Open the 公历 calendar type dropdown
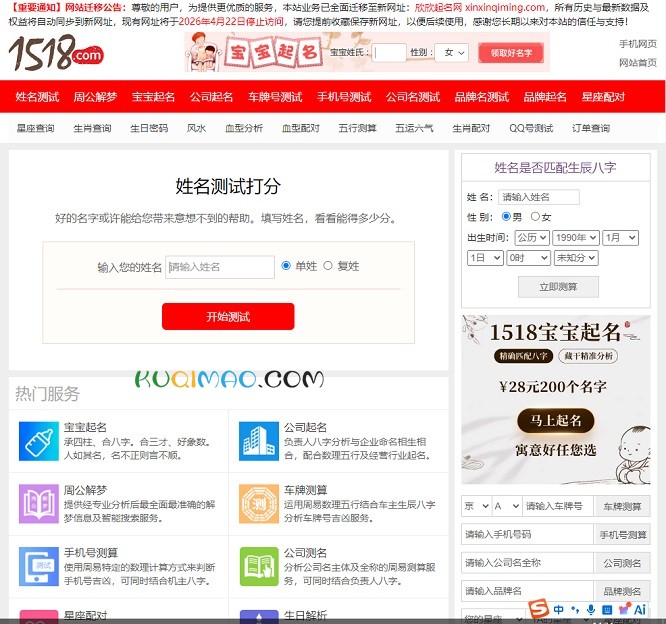 pyautogui.click(x=532, y=237)
